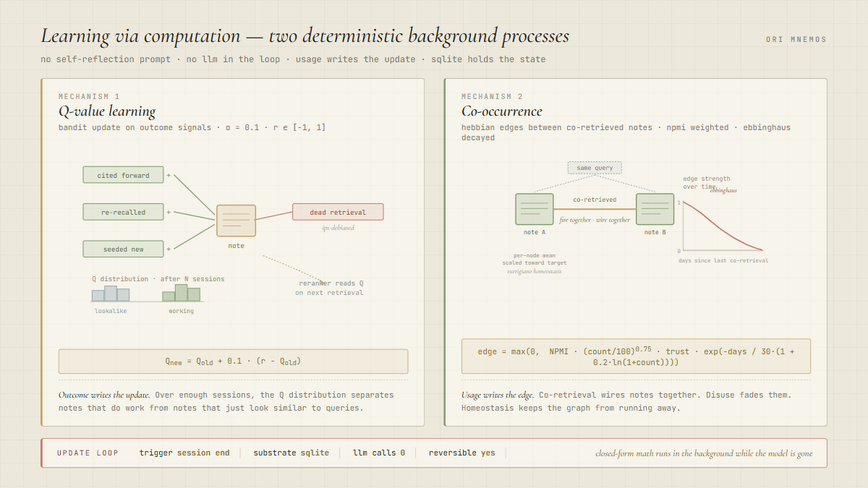Collapse the 'dead retrieval' box
The width and height of the screenshot is (868, 488).
338,212
